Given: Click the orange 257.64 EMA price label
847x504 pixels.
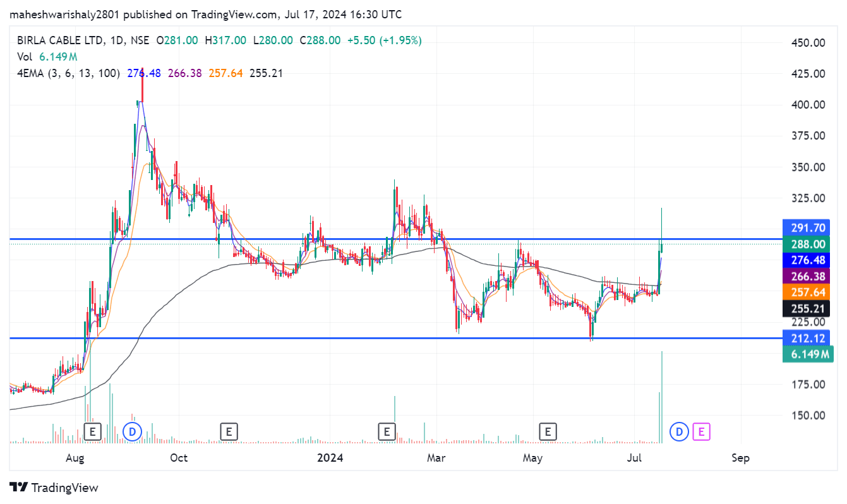Looking at the screenshot, I should coord(808,292).
